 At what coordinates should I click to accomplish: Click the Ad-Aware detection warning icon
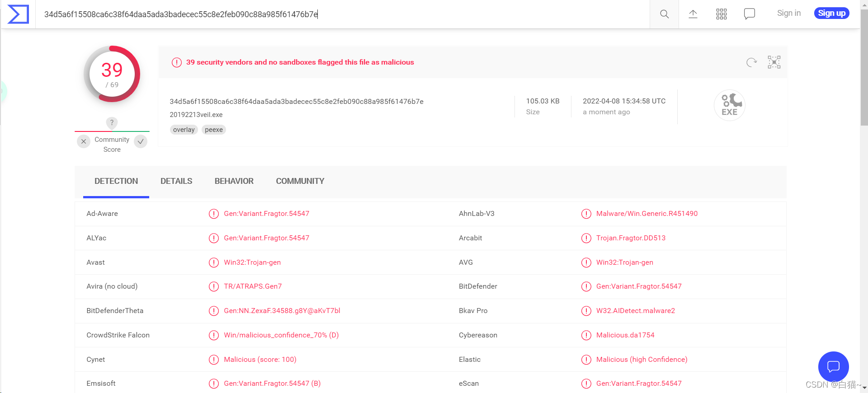[x=214, y=214]
